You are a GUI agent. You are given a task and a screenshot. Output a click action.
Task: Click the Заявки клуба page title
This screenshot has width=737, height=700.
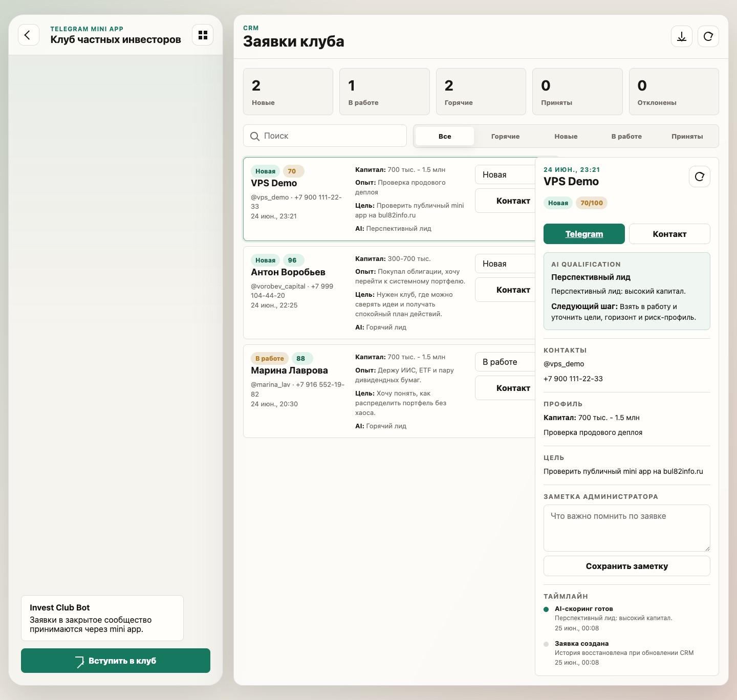click(x=294, y=41)
